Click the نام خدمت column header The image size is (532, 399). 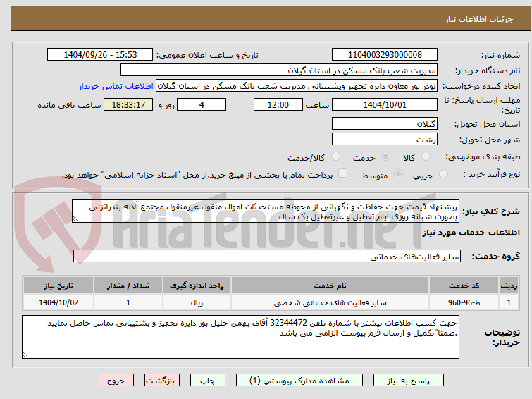pos(330,286)
